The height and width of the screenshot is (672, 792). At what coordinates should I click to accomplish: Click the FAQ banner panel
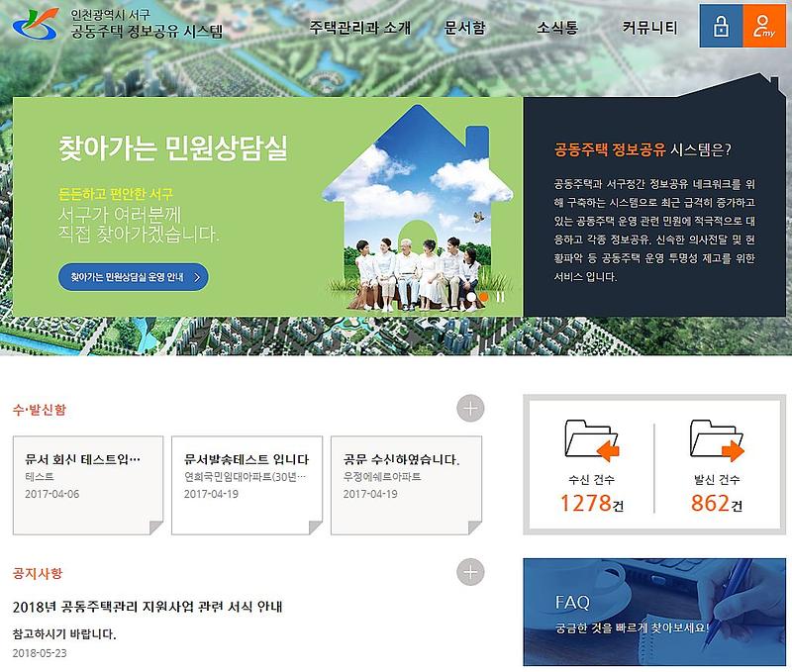(x=653, y=607)
